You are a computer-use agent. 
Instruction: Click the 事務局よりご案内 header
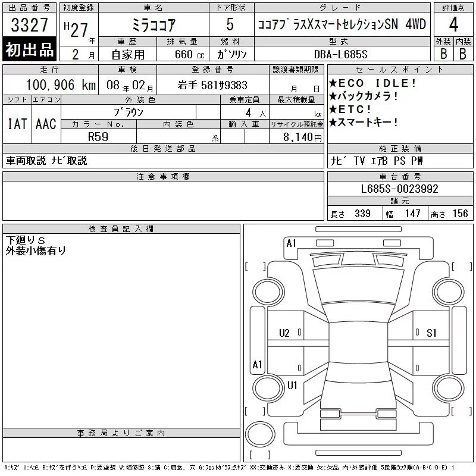121,433
